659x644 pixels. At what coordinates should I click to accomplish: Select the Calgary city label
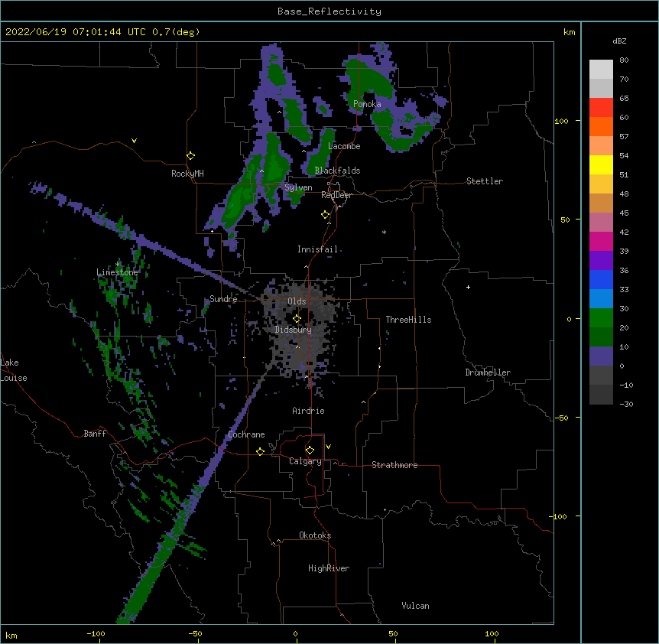click(x=305, y=461)
